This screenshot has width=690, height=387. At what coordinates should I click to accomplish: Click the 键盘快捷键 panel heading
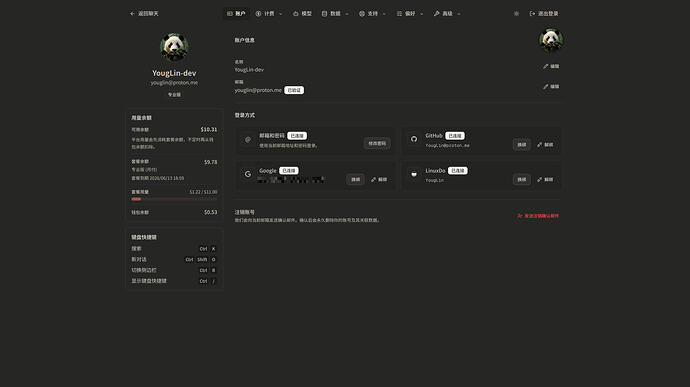tap(144, 237)
